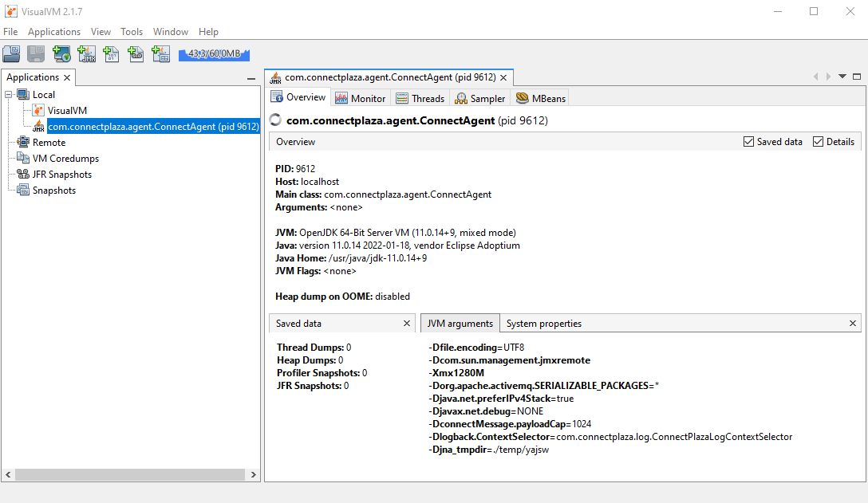Screen dimensions: 868x503
Task: Open the System properties tab
Action: [x=544, y=324]
